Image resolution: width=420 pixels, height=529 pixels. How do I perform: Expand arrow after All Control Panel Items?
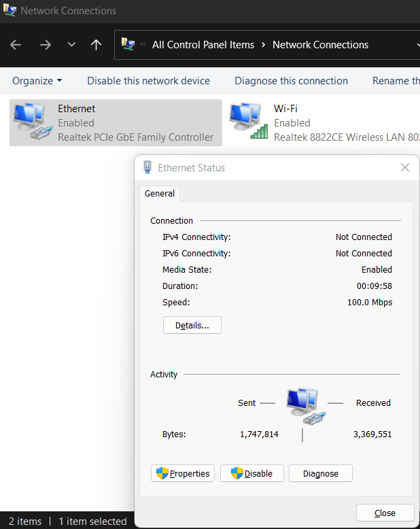pyautogui.click(x=263, y=44)
